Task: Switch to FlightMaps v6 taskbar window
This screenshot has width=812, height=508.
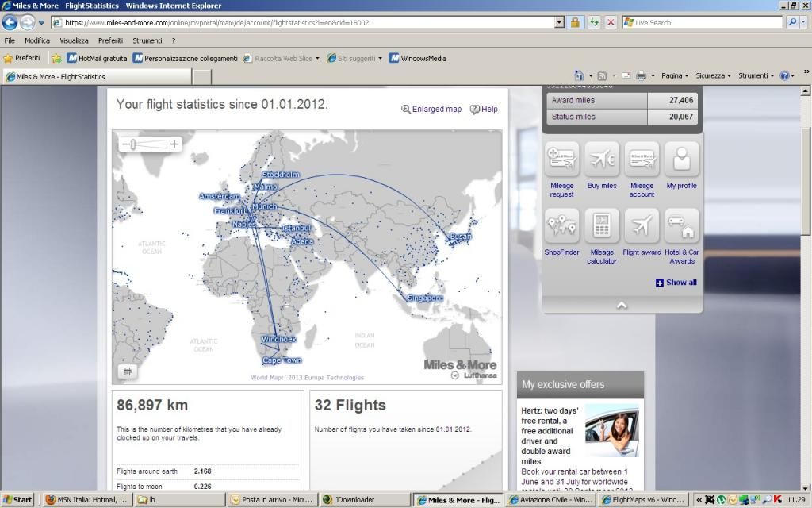Action: (x=644, y=500)
